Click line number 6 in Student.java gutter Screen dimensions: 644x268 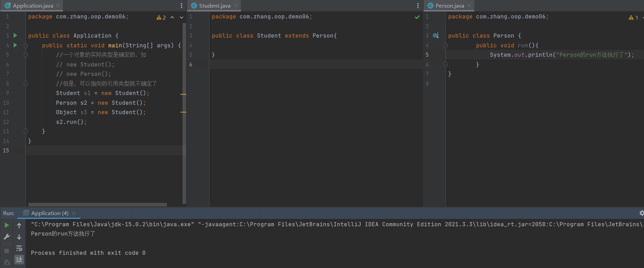point(191,65)
